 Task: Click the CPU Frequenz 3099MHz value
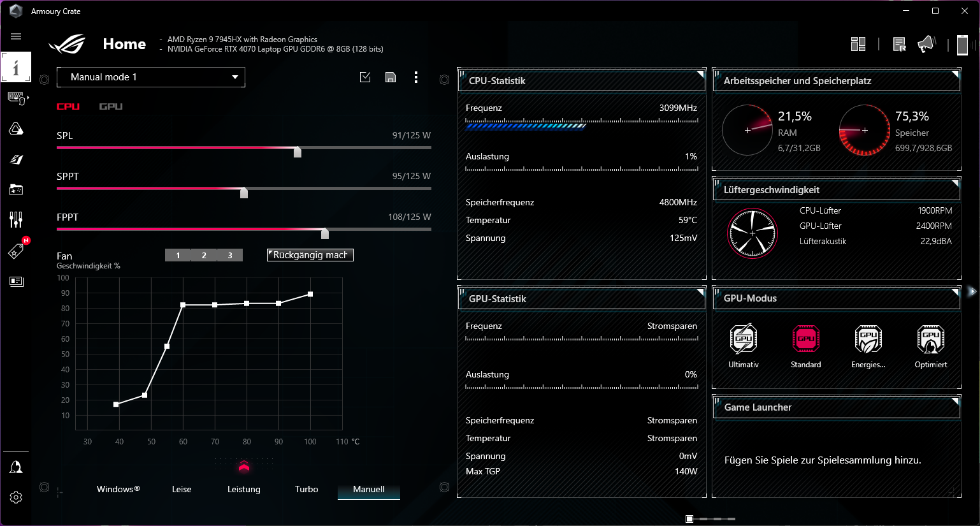(x=678, y=108)
